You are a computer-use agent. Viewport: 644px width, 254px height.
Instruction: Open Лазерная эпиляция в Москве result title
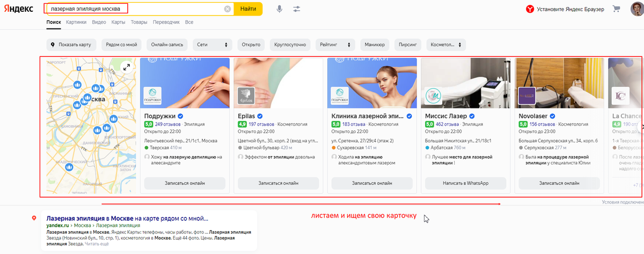(x=127, y=219)
